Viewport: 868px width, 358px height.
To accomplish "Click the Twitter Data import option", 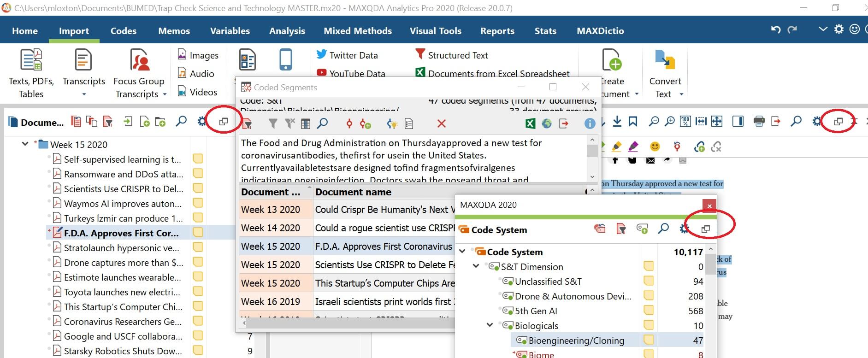I will click(347, 55).
